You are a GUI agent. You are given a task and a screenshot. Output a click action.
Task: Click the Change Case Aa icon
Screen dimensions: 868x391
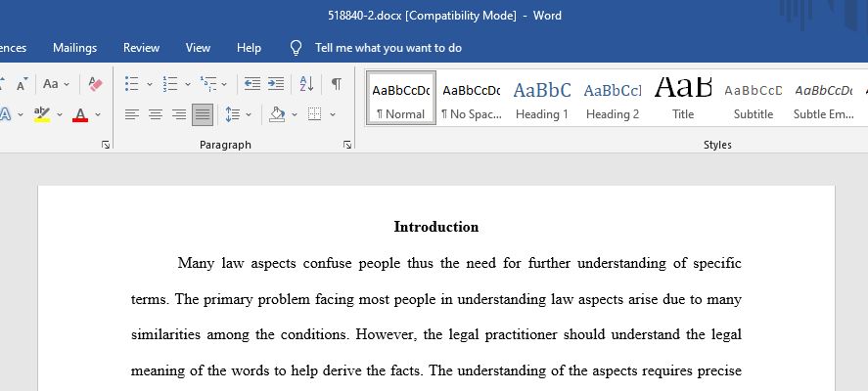[50, 84]
